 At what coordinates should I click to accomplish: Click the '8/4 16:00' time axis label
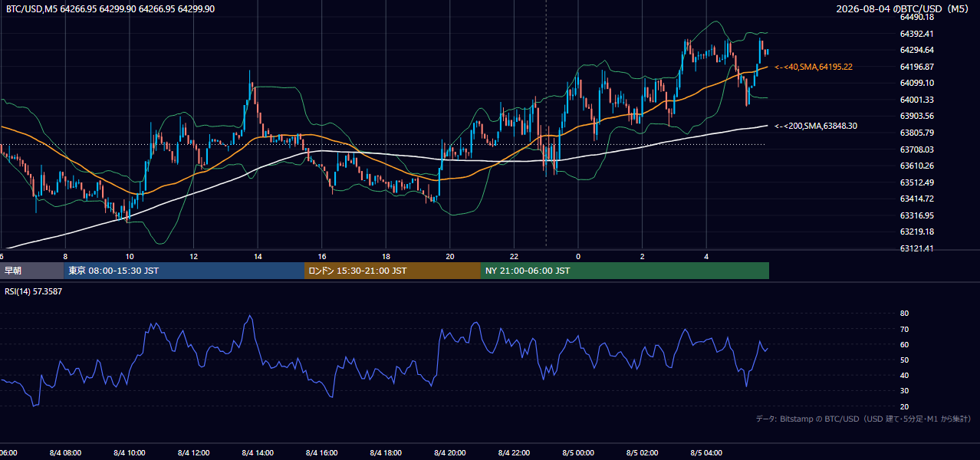[x=322, y=453]
